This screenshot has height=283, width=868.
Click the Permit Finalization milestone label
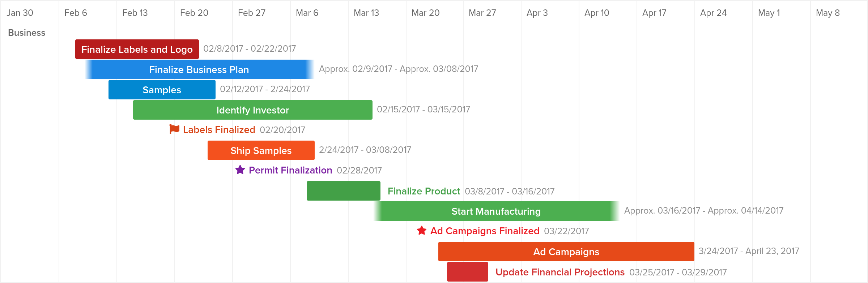click(290, 170)
